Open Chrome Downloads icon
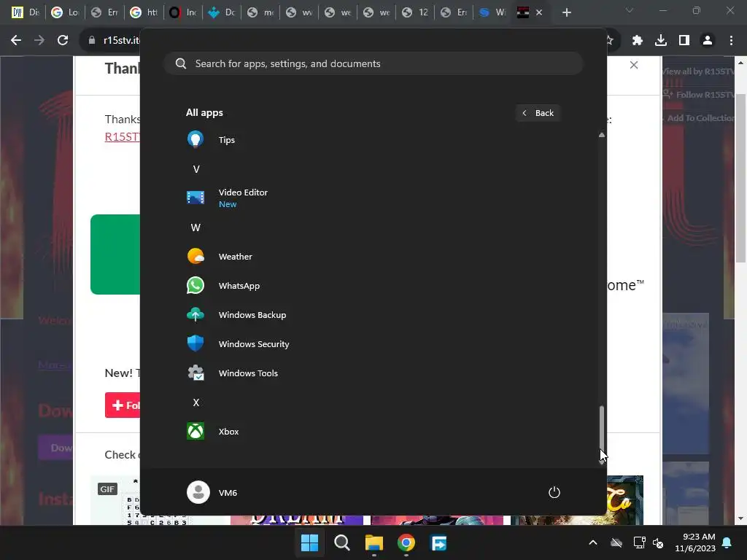Viewport: 747px width, 560px height. (661, 41)
